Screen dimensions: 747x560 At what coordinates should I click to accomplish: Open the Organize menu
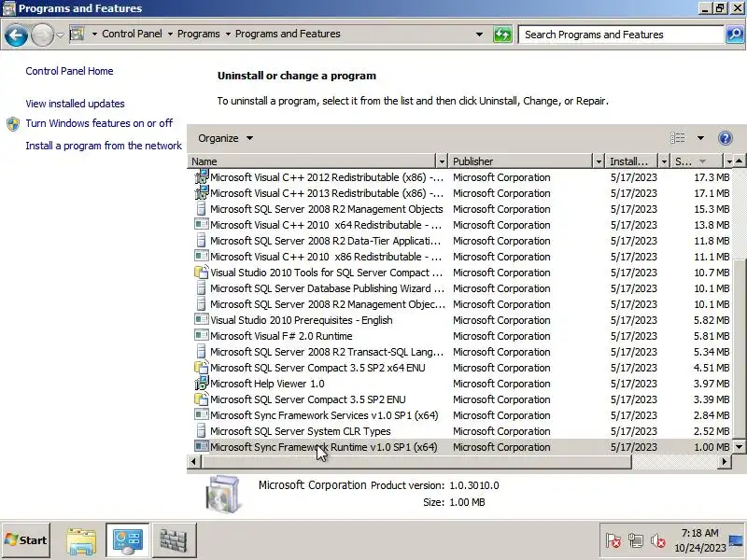point(225,138)
